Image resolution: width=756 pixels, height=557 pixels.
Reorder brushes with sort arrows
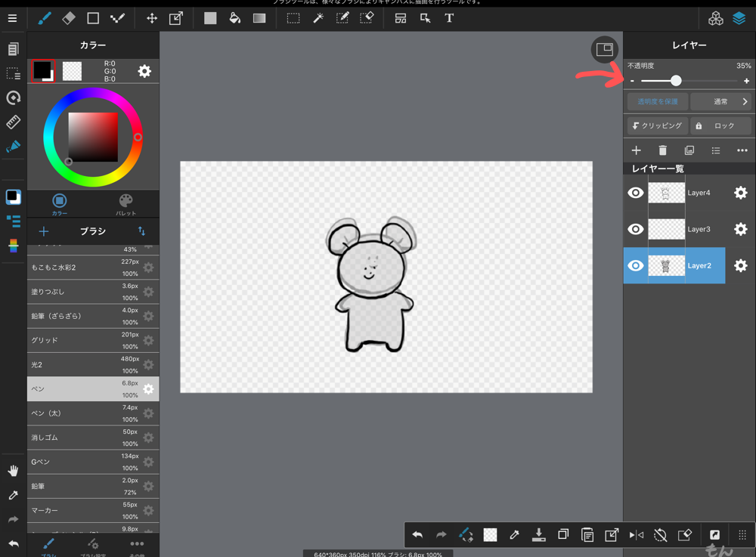(142, 231)
